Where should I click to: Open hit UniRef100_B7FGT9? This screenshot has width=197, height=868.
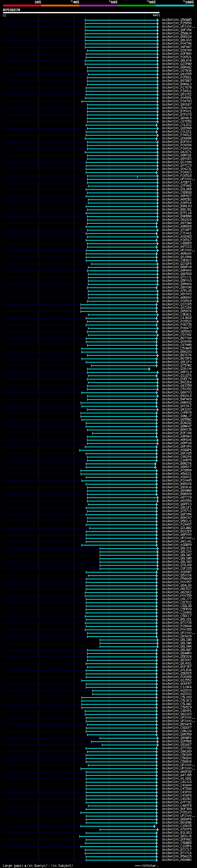[x=177, y=115]
